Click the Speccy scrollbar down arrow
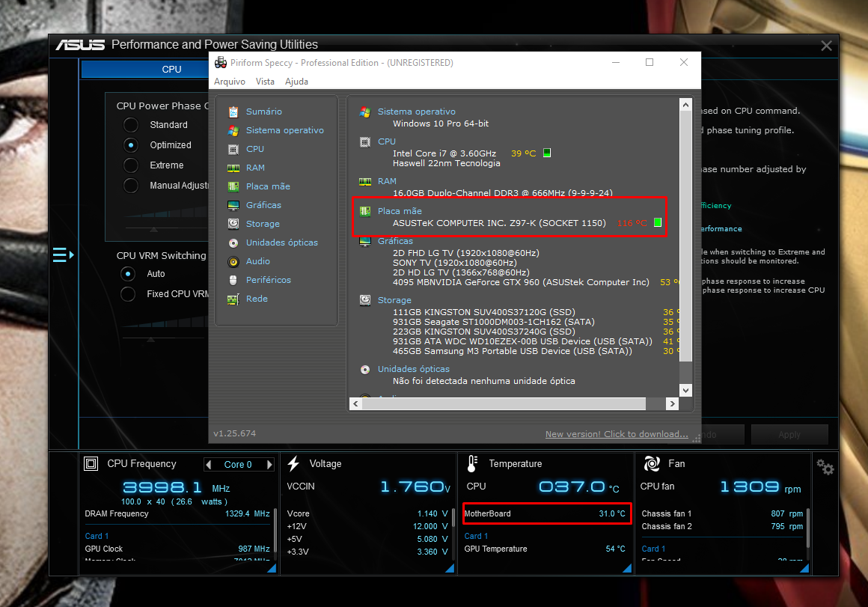 click(686, 390)
